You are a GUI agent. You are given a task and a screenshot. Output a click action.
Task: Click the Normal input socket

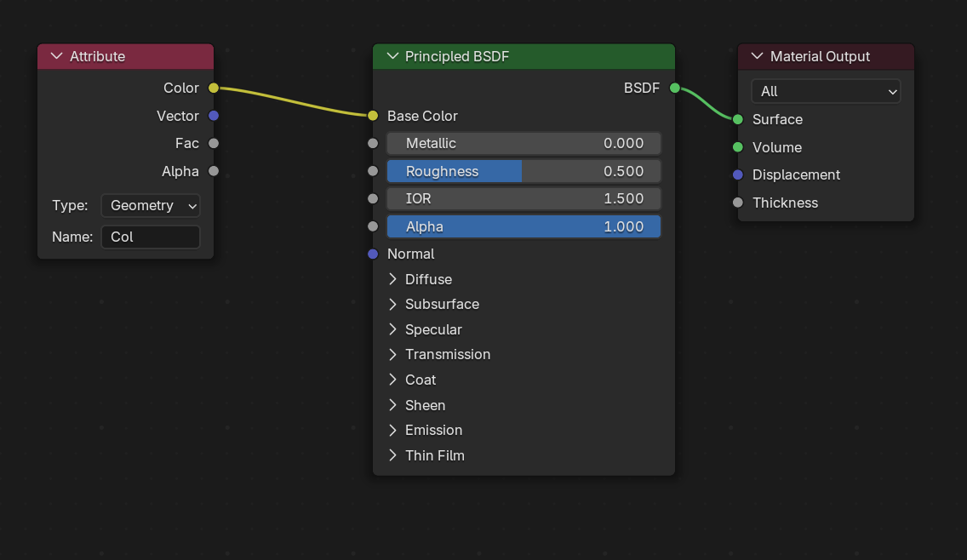pyautogui.click(x=373, y=254)
